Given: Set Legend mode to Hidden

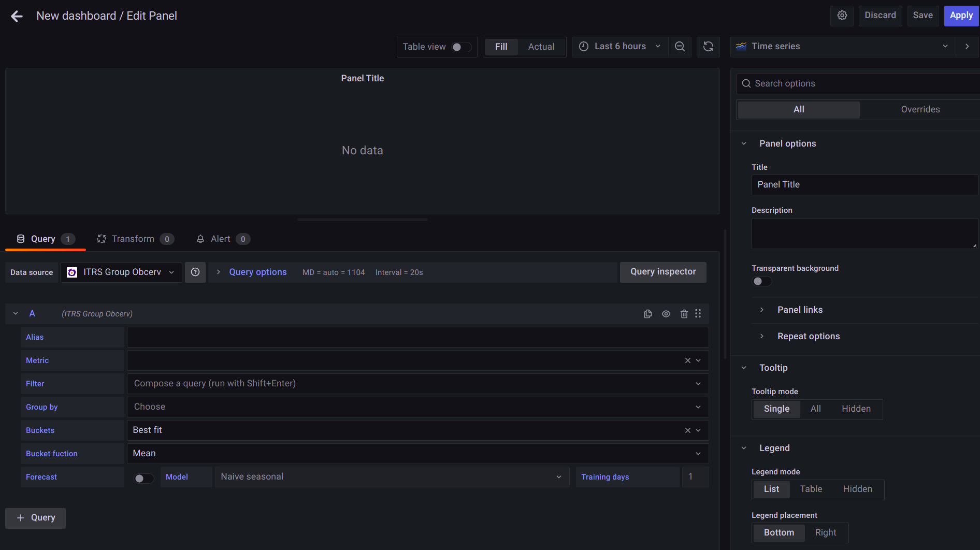Looking at the screenshot, I should [x=858, y=489].
